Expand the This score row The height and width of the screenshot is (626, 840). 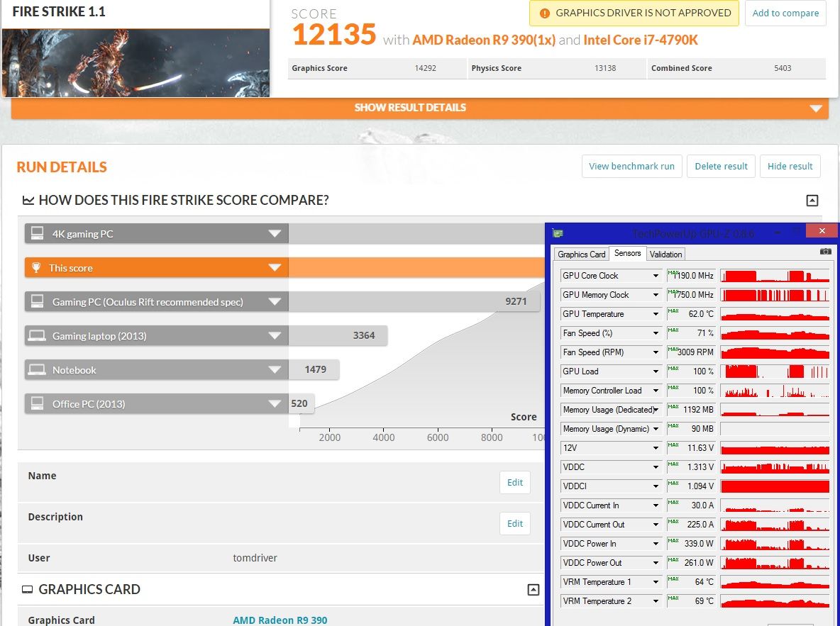tap(275, 267)
